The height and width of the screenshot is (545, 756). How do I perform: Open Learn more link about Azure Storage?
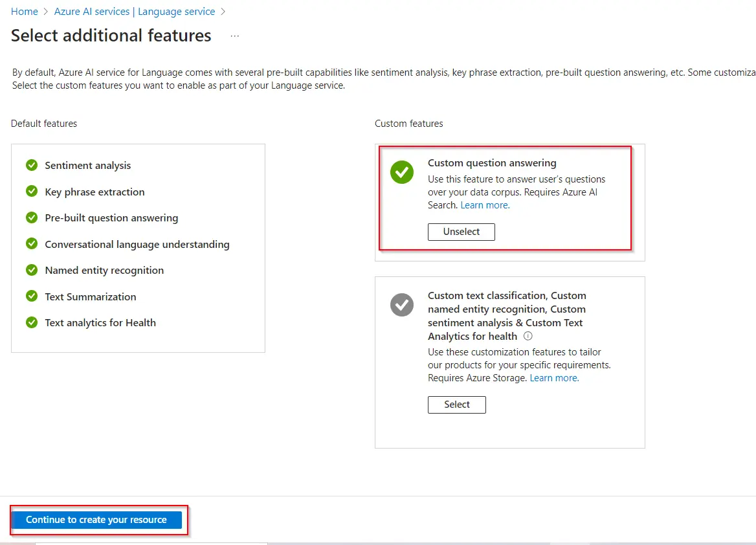tap(554, 378)
